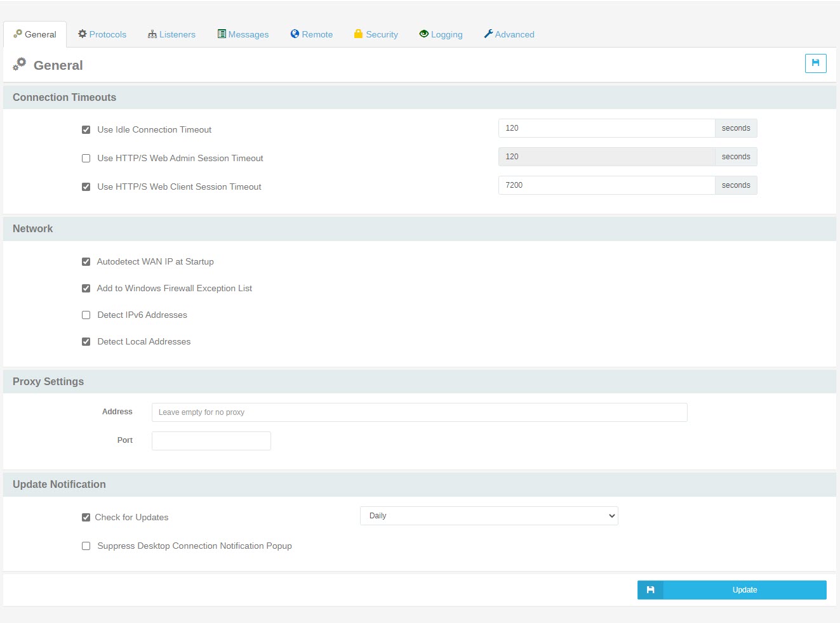Enable Suppress Desktop Connection Notification Popup
This screenshot has height=623, width=840.
[86, 546]
